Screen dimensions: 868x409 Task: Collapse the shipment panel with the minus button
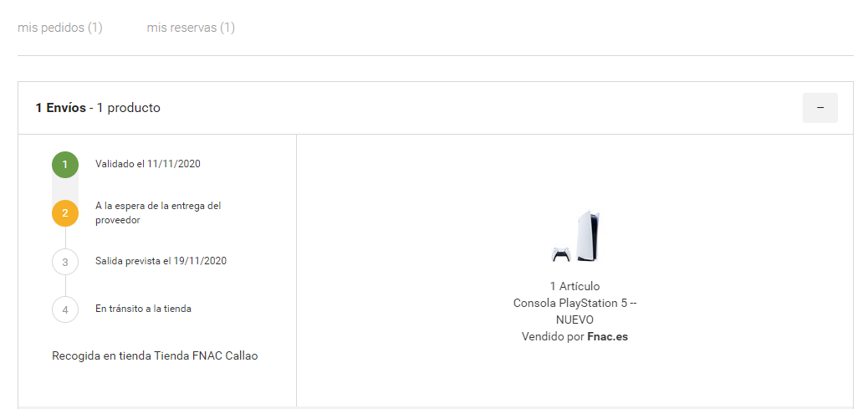pos(819,108)
